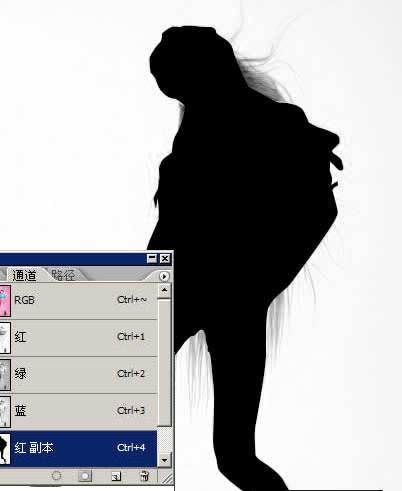The height and width of the screenshot is (491, 402).
Task: Open Channels panel flyout menu arrow
Action: (x=164, y=276)
